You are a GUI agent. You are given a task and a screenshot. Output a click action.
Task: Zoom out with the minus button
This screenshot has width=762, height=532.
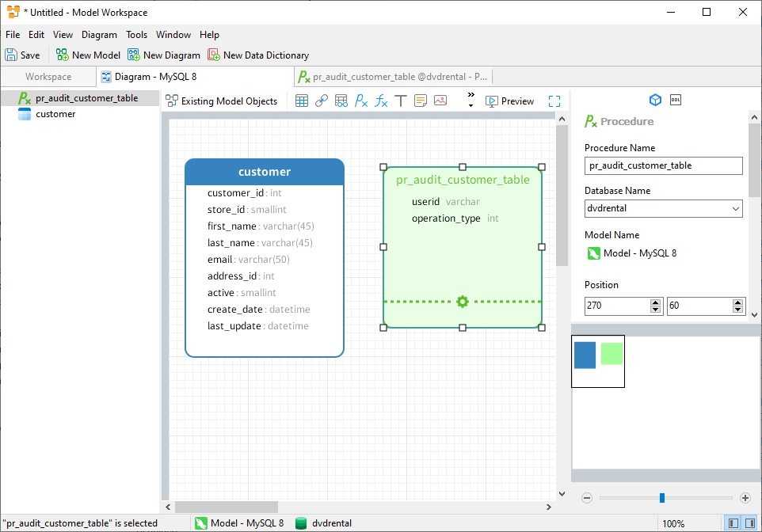tap(587, 497)
